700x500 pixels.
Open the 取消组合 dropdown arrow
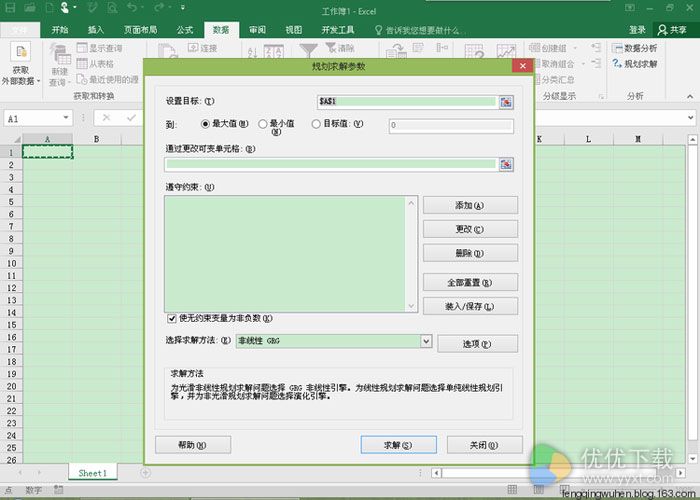tap(583, 64)
